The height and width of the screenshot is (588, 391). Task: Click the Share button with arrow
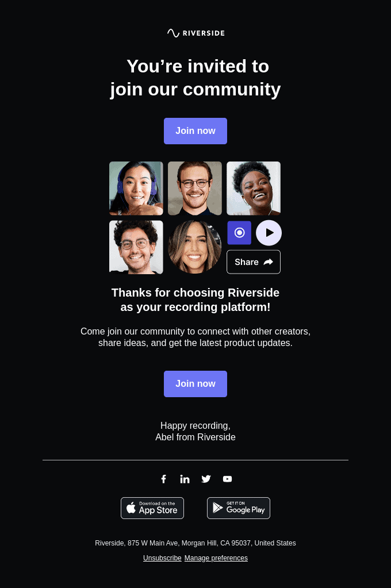[x=254, y=262]
